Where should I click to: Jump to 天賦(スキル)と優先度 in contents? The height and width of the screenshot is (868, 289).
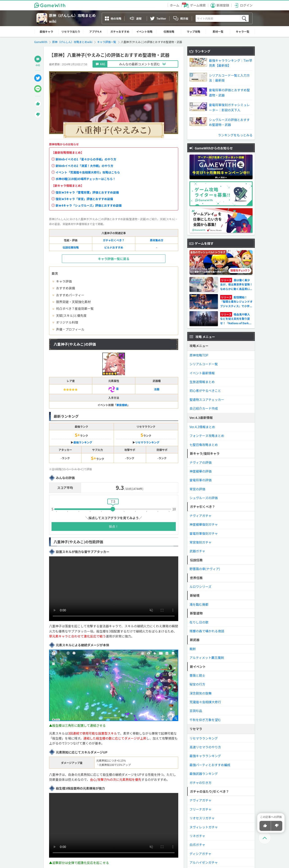(x=71, y=316)
